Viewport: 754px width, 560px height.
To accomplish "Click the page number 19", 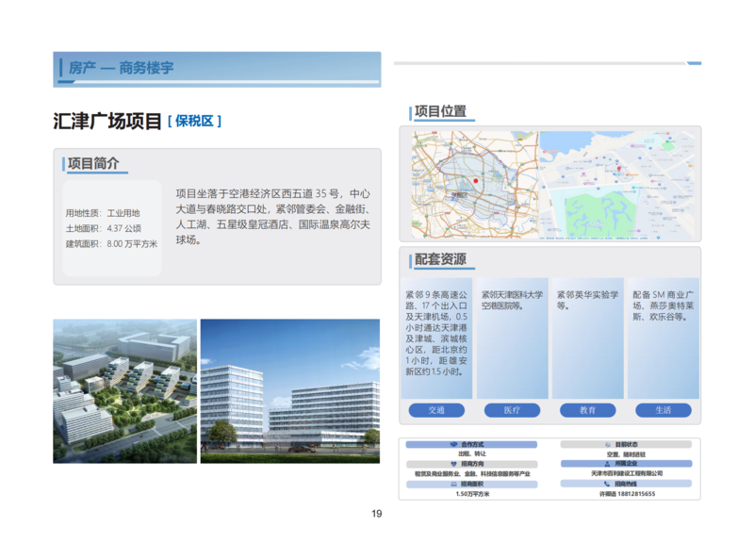I will [376, 514].
